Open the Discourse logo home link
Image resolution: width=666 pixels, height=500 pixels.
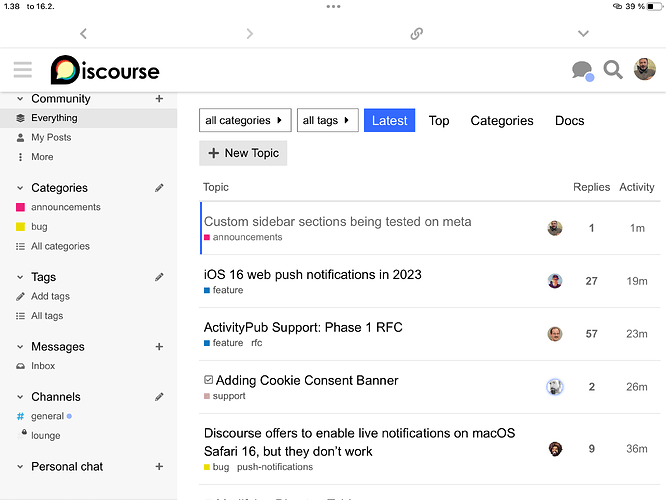[x=105, y=70]
